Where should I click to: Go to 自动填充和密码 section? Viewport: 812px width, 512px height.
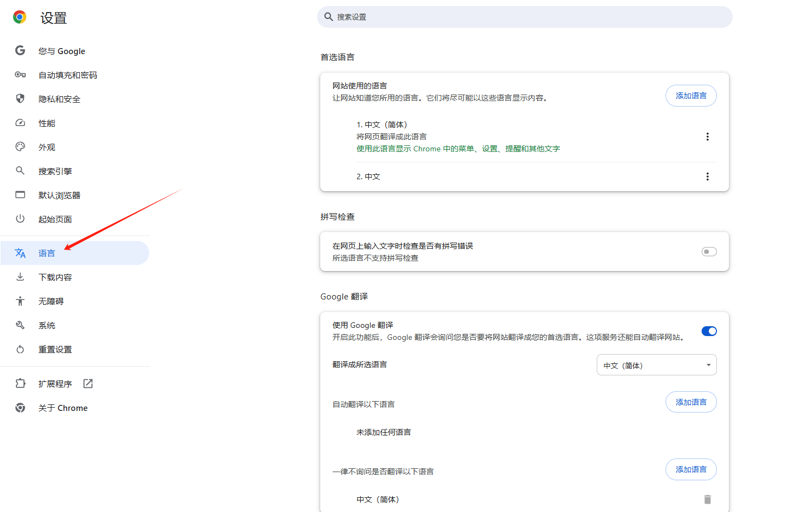pos(75,75)
